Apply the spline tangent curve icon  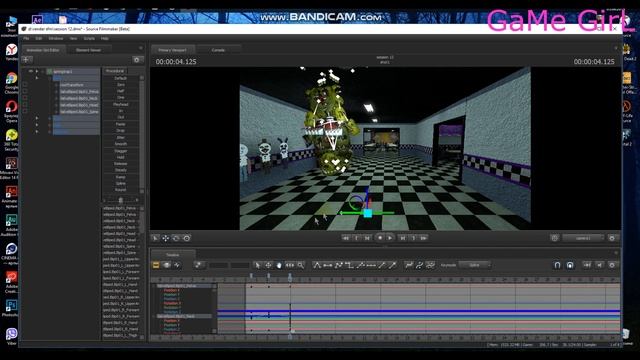317,265
